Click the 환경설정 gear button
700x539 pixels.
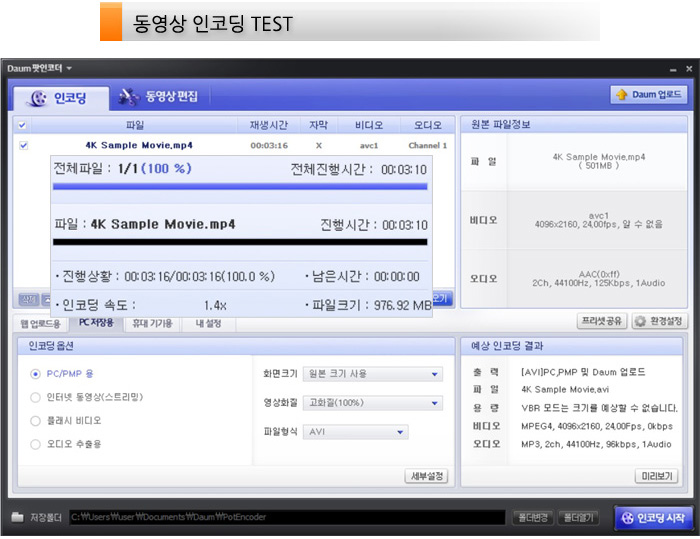tap(658, 321)
